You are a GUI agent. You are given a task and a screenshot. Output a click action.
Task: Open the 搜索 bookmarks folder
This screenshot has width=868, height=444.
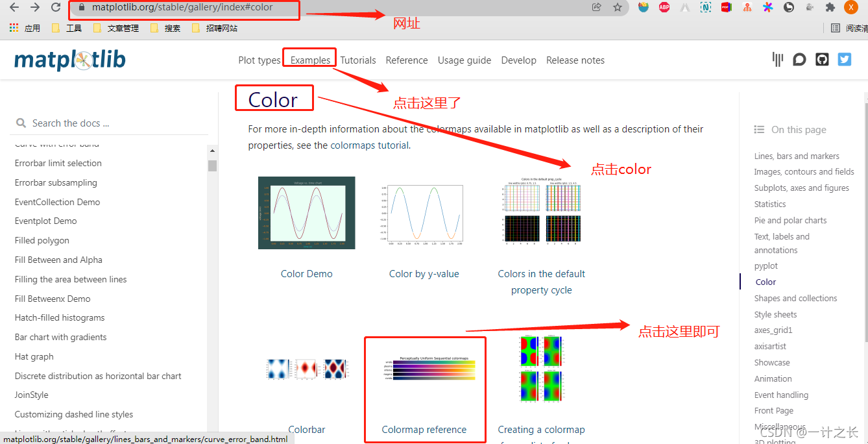[x=165, y=28]
